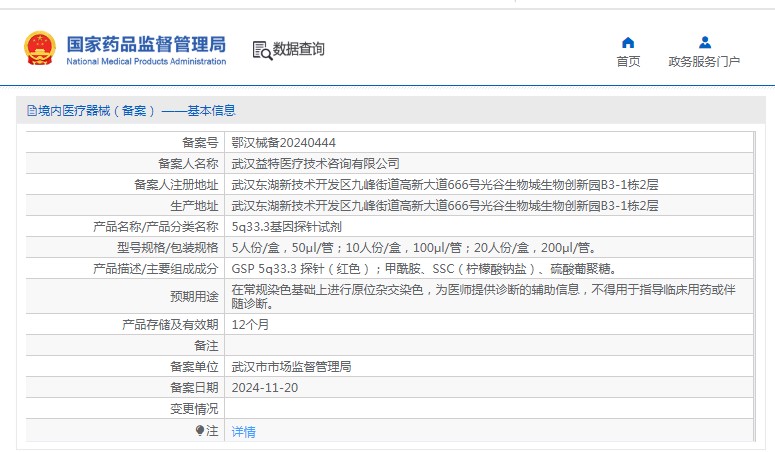Screen dimensions: 775x452
Task: Click the 备案号 row label
Action: (200, 142)
